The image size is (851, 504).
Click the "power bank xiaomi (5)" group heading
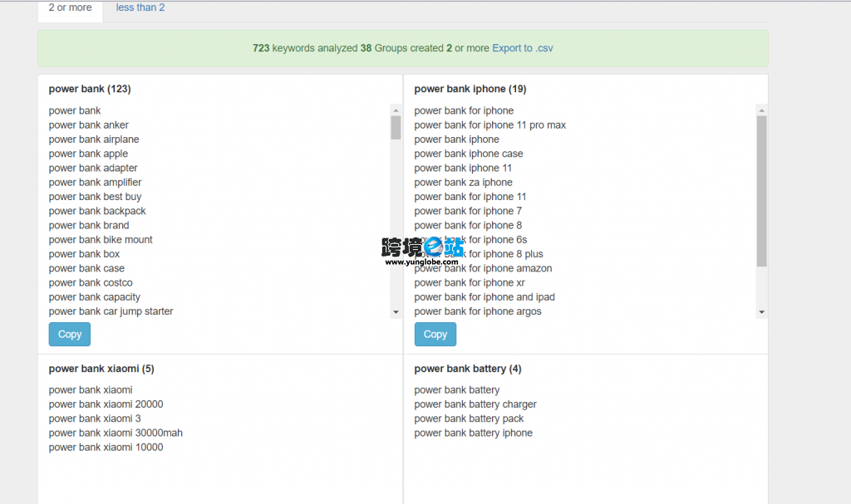(x=101, y=369)
